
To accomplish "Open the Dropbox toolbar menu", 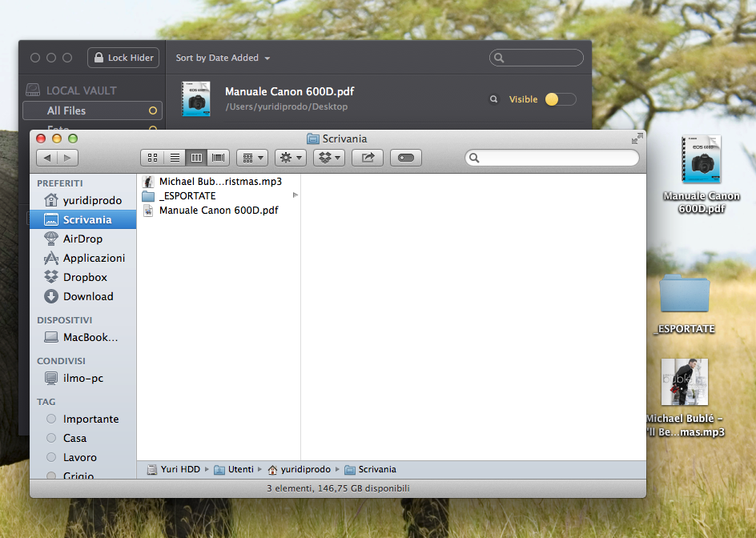I will pyautogui.click(x=329, y=158).
